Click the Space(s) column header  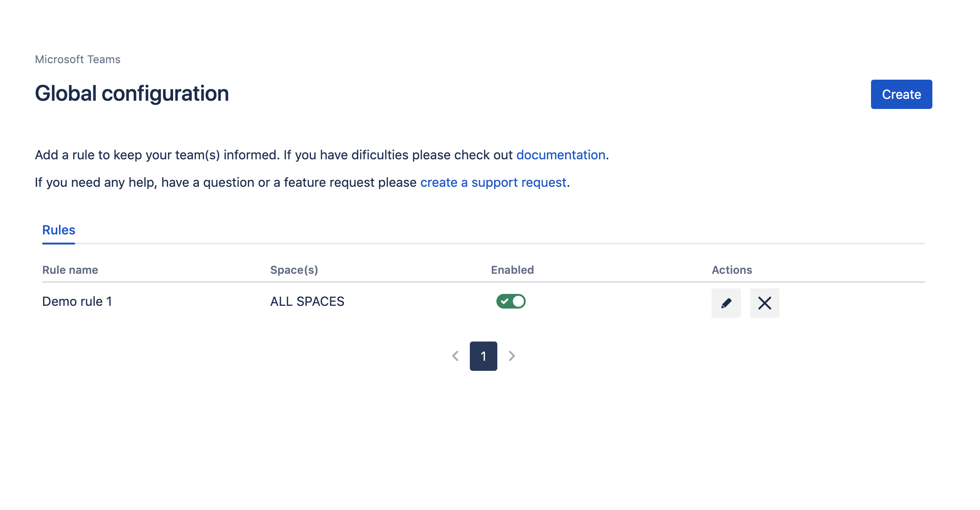(x=294, y=270)
